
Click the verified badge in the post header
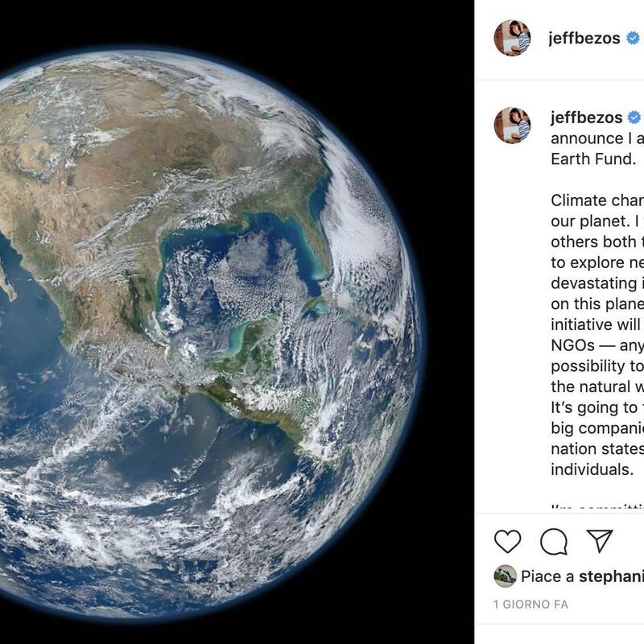tap(634, 39)
